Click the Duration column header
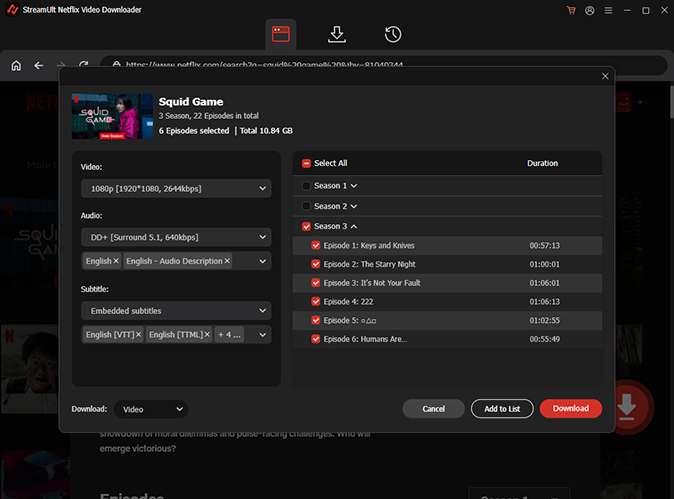This screenshot has width=674, height=499. point(542,163)
